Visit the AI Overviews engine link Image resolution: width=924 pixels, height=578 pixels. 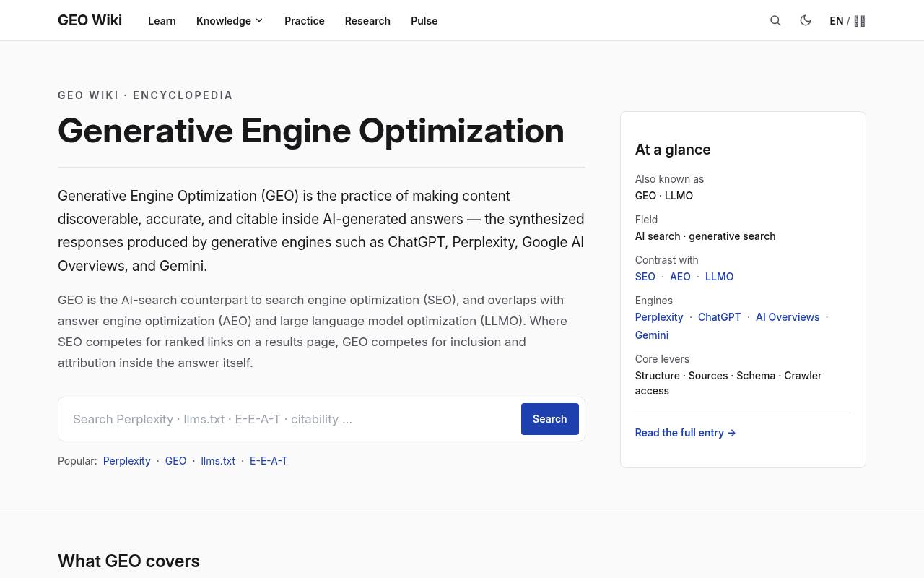click(x=788, y=317)
